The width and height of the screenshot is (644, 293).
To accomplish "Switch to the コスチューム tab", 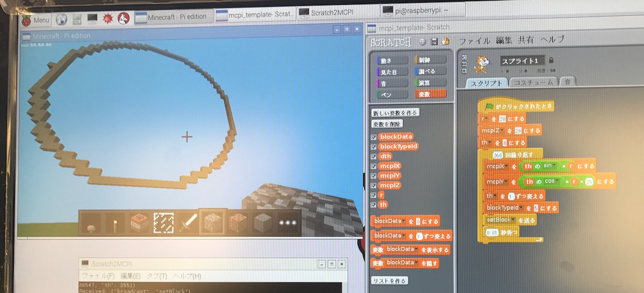I will click(x=534, y=82).
